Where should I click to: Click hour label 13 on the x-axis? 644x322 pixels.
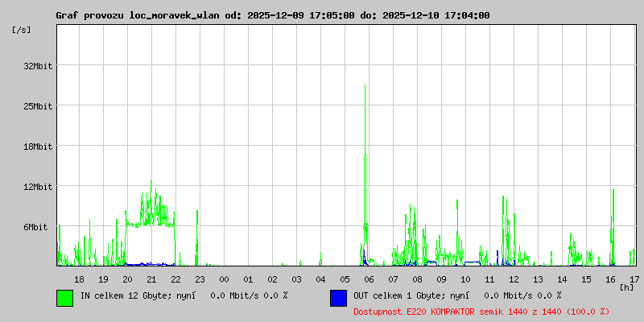(538, 279)
